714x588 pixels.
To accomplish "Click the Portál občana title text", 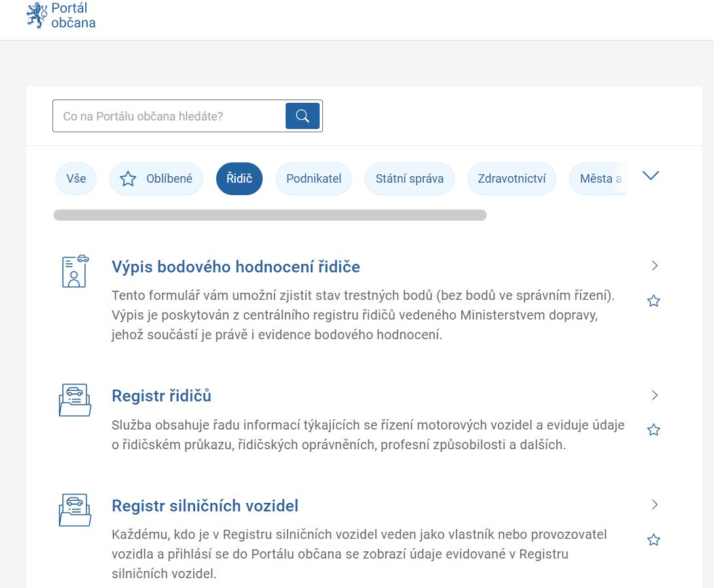I will tap(73, 16).
